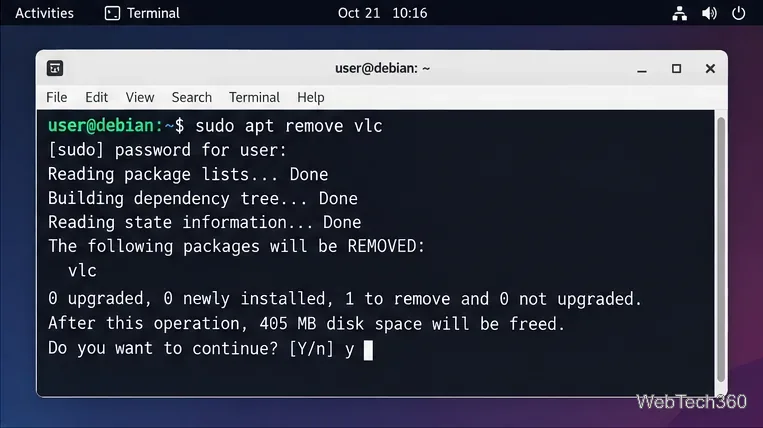Click the volume speaker icon
This screenshot has height=428, width=763.
pyautogui.click(x=709, y=13)
